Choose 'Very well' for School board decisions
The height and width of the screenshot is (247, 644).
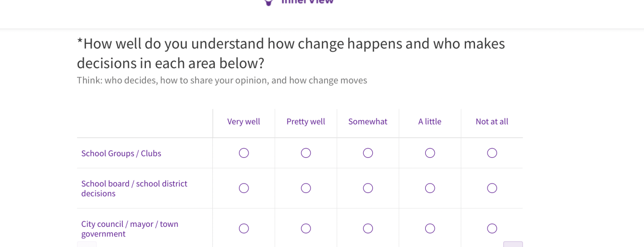(244, 189)
